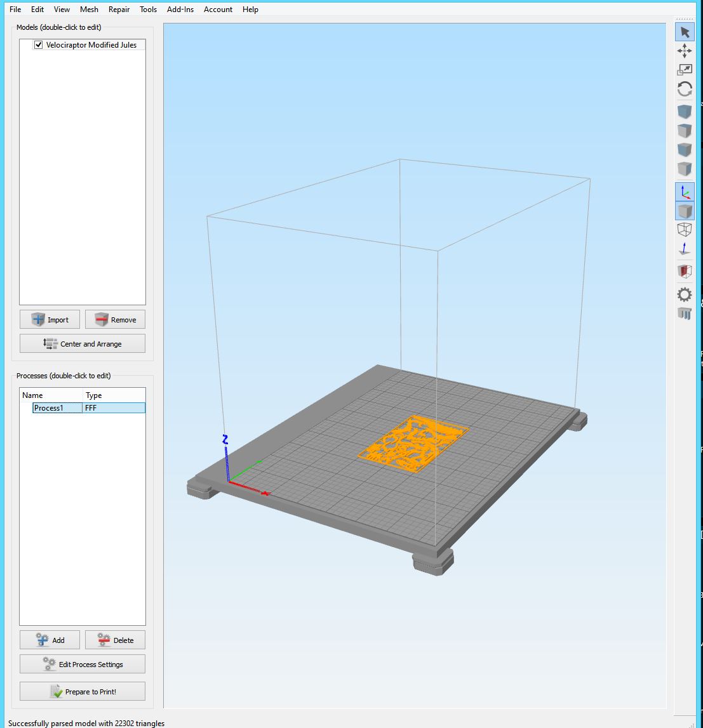Viewport: 703px width, 728px height.
Task: Open the Mesh menu
Action: (89, 10)
